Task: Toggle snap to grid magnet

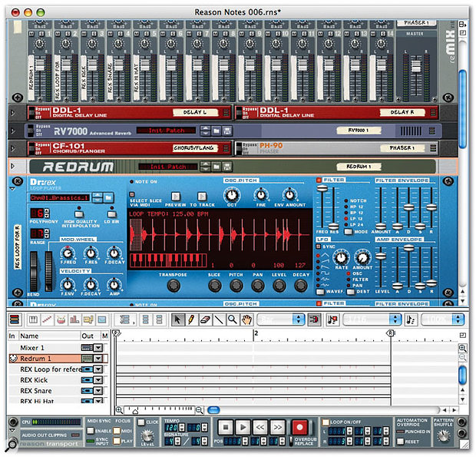Action: click(314, 320)
